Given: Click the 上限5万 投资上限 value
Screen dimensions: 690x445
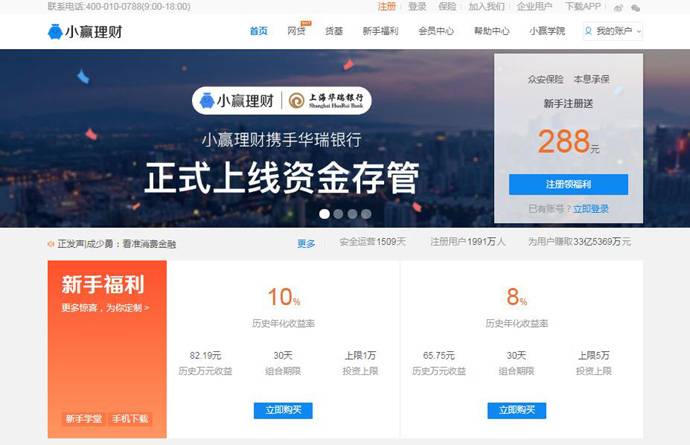Looking at the screenshot, I should 594,355.
